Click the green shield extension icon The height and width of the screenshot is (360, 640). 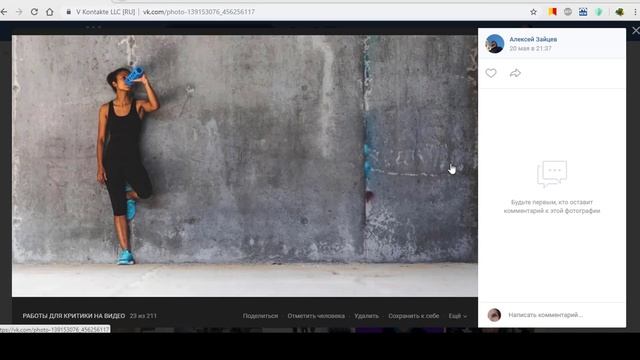(x=599, y=12)
